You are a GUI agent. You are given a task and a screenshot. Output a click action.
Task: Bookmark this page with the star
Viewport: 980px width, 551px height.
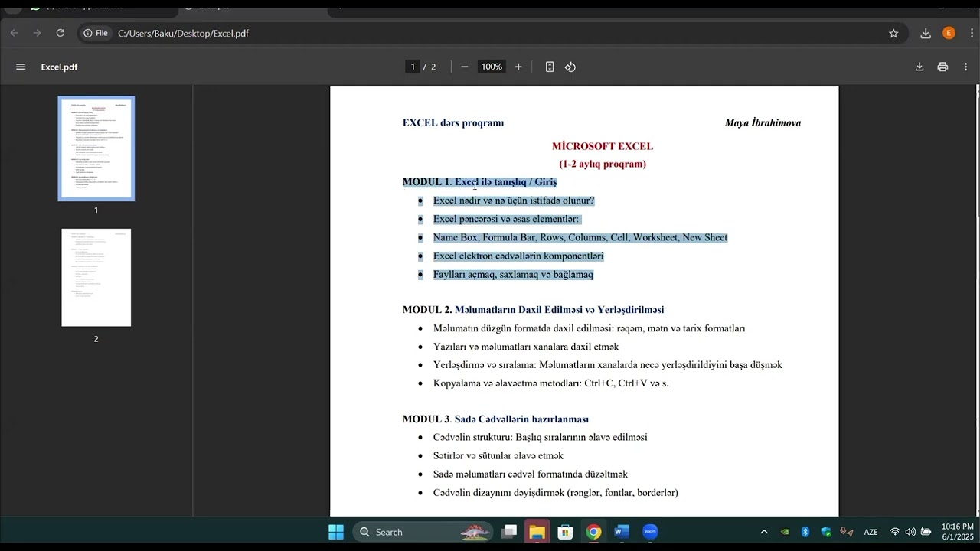(893, 33)
